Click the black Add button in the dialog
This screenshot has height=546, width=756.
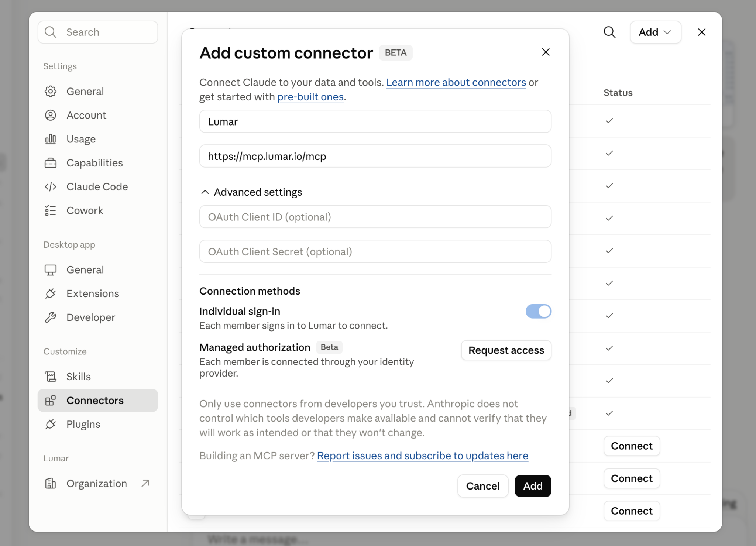[533, 486]
